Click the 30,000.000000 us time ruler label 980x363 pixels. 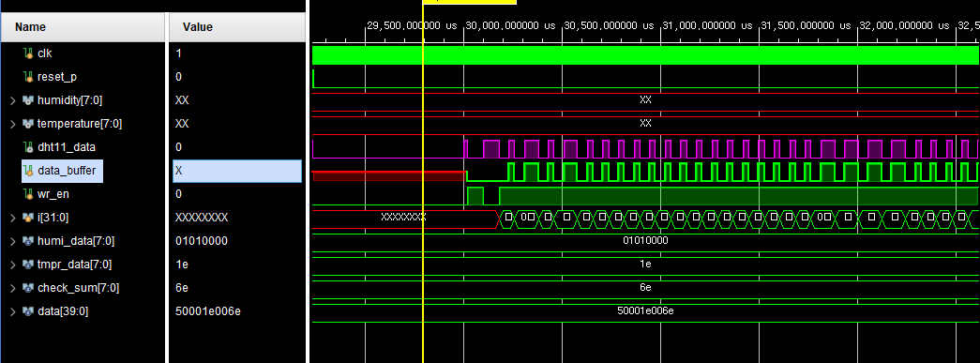coord(510,25)
